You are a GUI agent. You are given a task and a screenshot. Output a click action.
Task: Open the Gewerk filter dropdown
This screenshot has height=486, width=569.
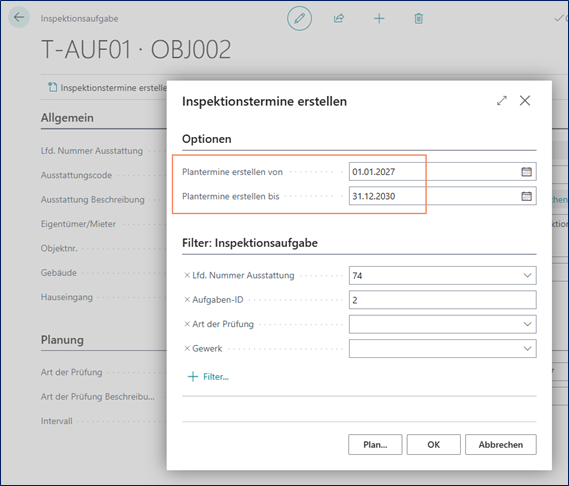pyautogui.click(x=527, y=348)
